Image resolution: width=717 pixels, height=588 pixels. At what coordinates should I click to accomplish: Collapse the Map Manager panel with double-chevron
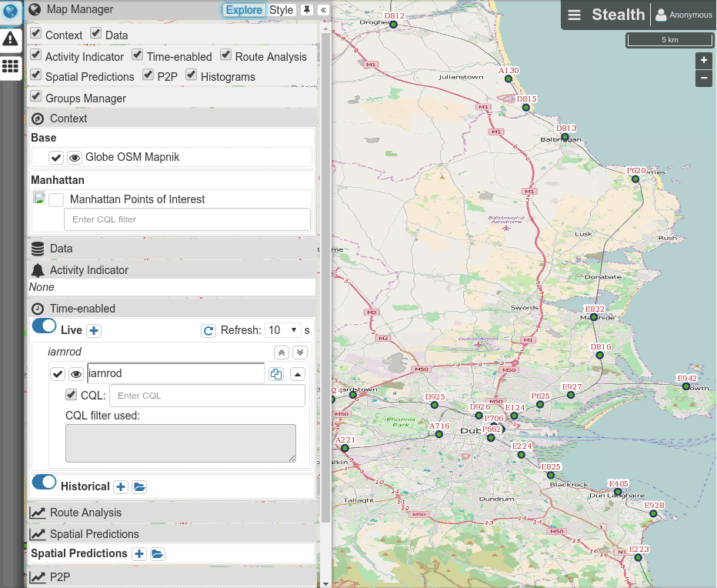tap(323, 10)
